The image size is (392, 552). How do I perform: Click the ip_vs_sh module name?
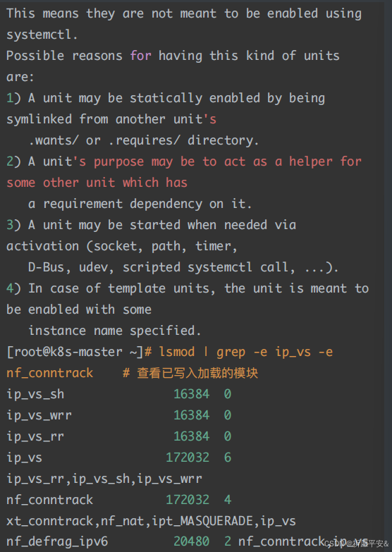[x=35, y=394]
